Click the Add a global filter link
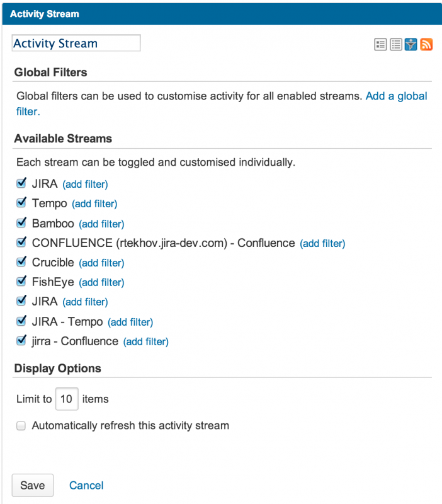This screenshot has height=504, width=442. [x=396, y=96]
